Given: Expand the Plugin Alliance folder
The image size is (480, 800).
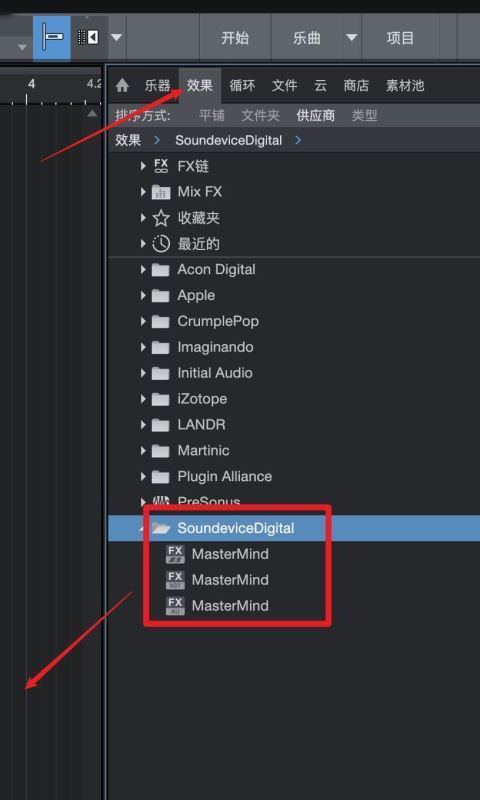Looking at the screenshot, I should coord(143,477).
